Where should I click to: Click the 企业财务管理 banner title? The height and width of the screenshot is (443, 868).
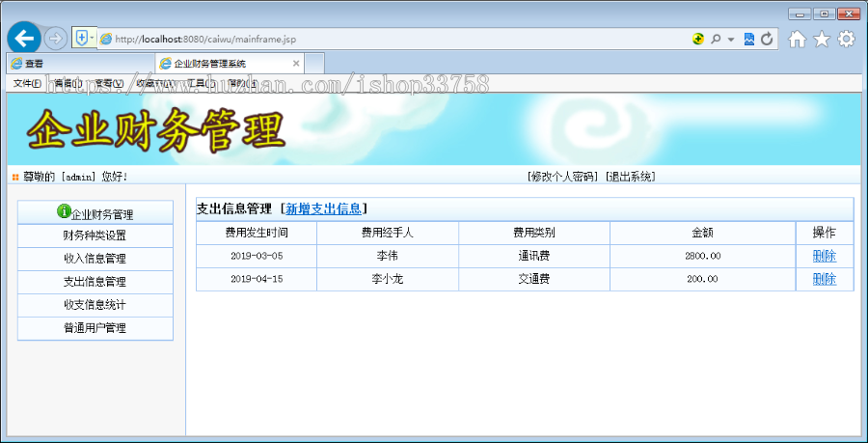(156, 130)
